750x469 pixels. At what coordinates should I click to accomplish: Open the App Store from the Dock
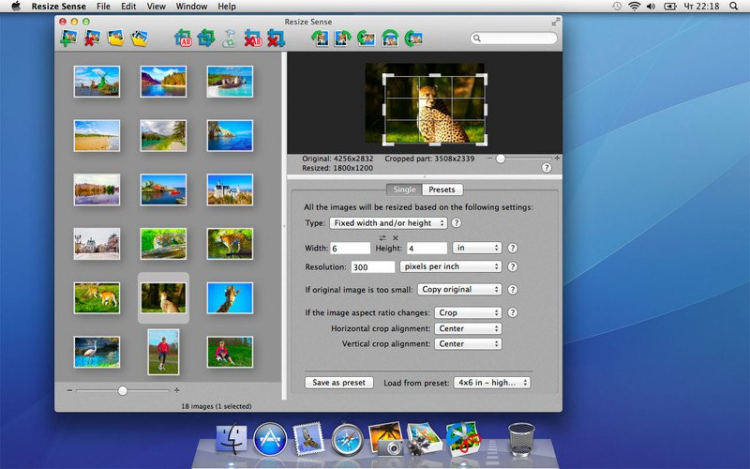tap(270, 438)
